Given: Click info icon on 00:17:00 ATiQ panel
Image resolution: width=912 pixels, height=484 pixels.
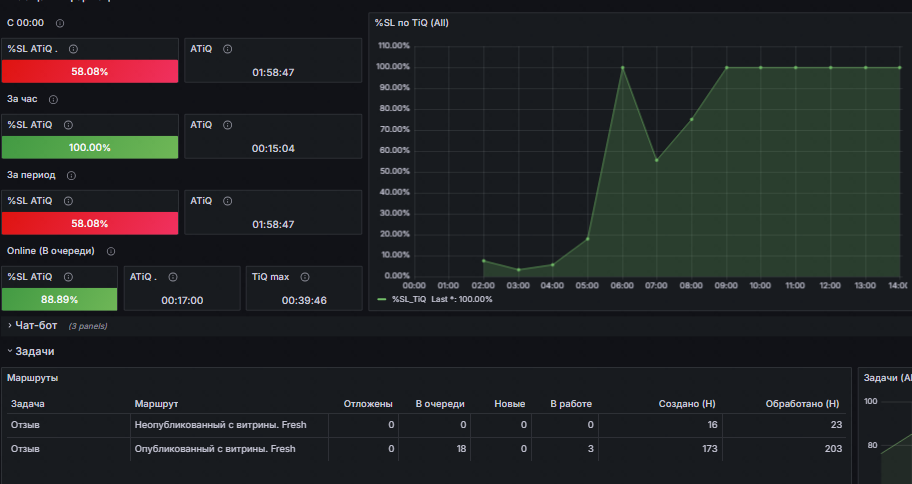Looking at the screenshot, I should (x=173, y=277).
